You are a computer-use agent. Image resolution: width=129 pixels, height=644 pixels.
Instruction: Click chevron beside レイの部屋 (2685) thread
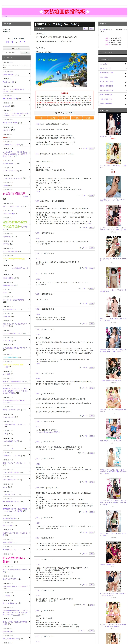pos(29,595)
